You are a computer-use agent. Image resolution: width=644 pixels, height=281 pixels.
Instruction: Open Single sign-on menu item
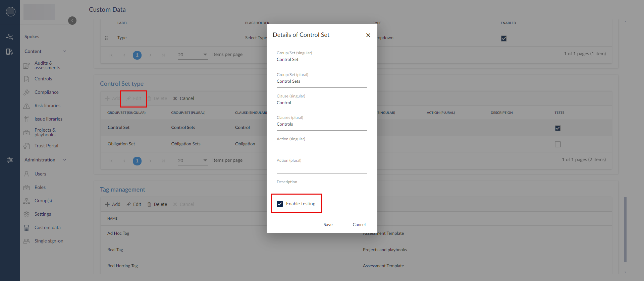49,241
